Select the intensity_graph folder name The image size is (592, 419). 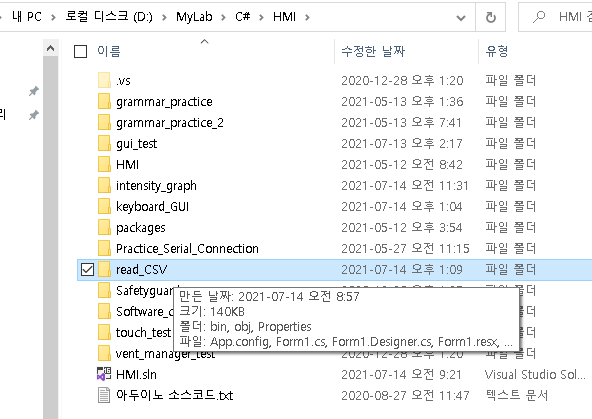coord(156,186)
